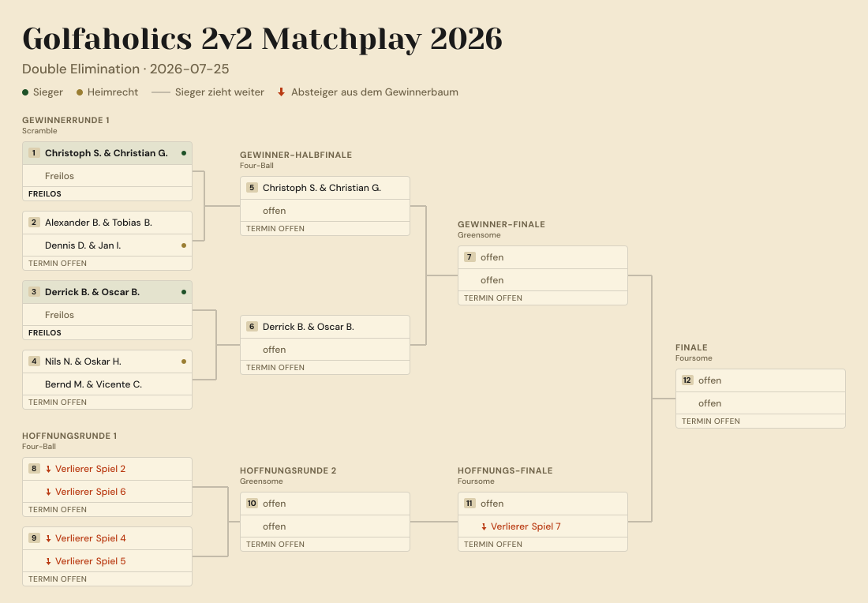Click match number 12 badge in Finale

pos(687,380)
